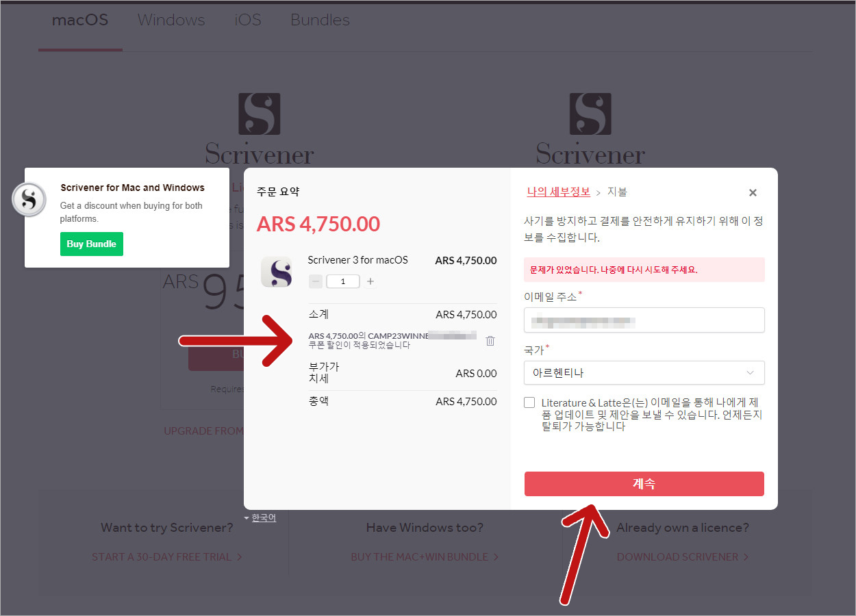Viewport: 856px width, 616px height.
Task: Switch to the macOS tab
Action: click(80, 20)
